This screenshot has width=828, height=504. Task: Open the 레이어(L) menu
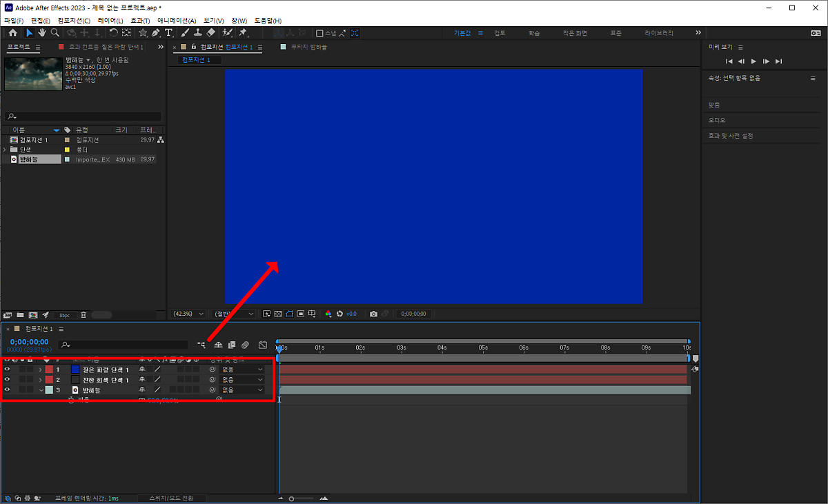point(110,21)
